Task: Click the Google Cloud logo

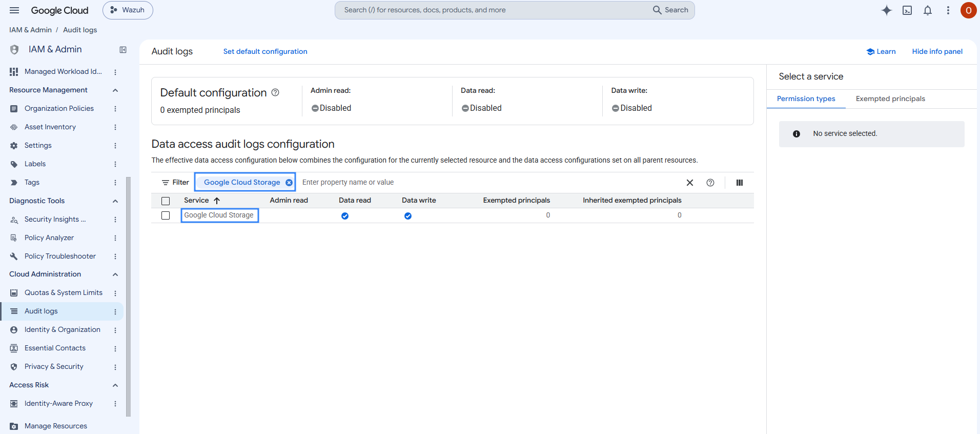Action: pyautogui.click(x=59, y=10)
